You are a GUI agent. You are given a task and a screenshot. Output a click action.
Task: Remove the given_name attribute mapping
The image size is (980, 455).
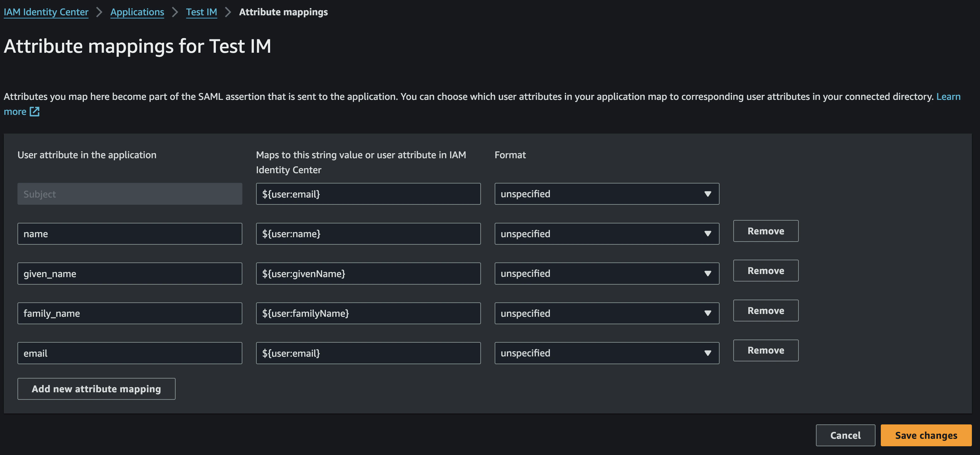point(765,271)
